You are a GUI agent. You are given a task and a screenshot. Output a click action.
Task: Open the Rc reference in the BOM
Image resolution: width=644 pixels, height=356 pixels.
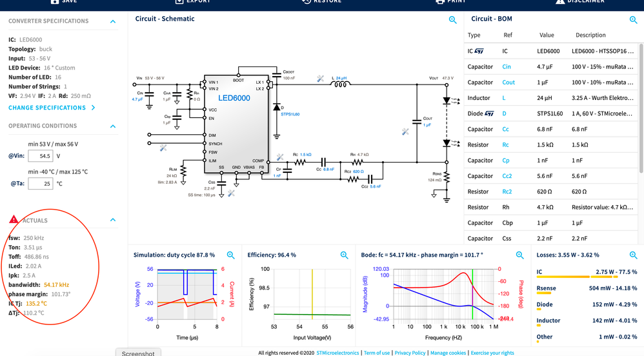point(505,144)
